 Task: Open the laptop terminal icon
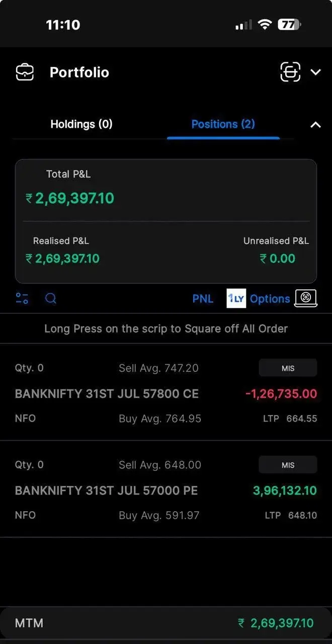point(306,298)
